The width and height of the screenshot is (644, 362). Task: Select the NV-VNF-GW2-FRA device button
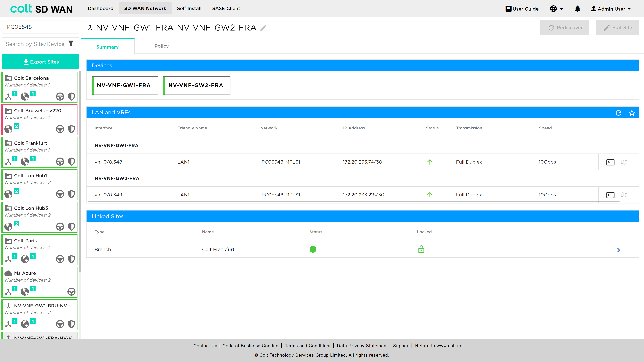(x=197, y=85)
